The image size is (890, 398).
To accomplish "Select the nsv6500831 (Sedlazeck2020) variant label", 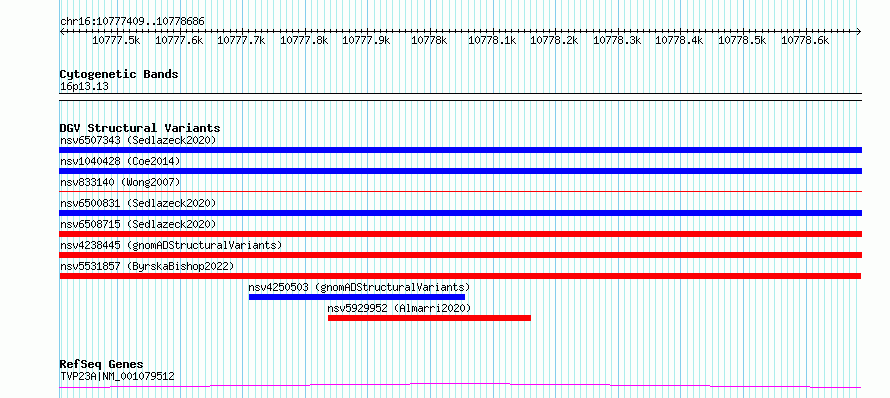I will click(x=138, y=203).
